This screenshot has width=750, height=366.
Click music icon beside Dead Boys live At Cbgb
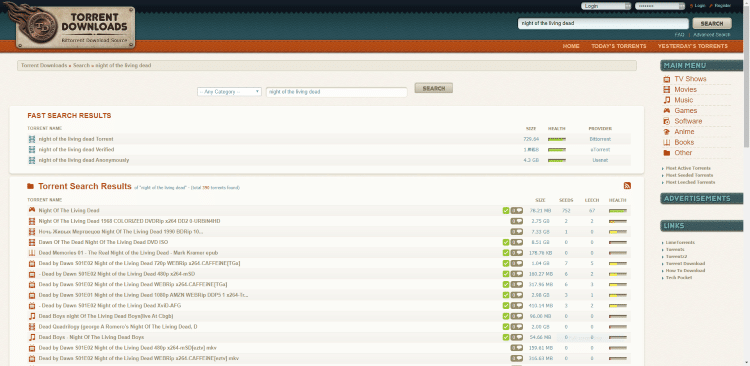[32, 316]
